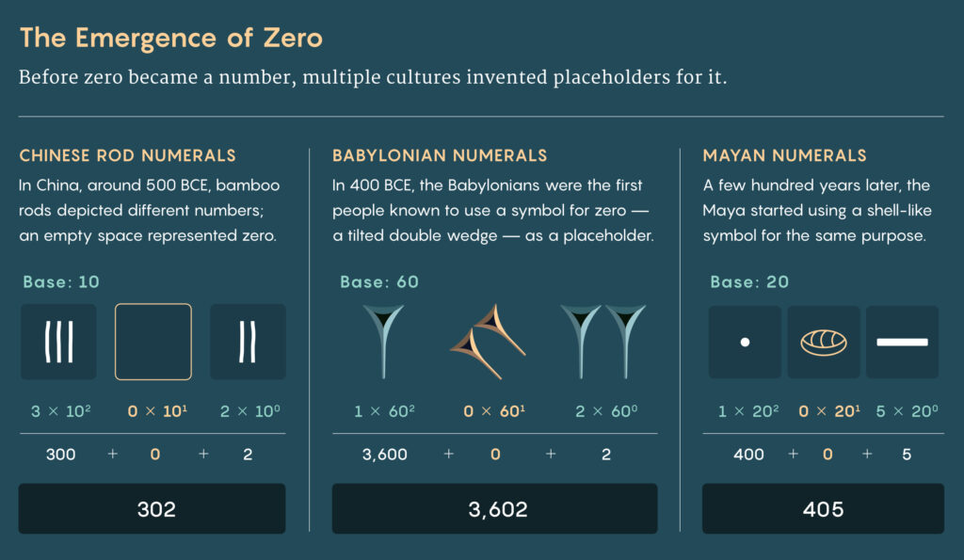Image resolution: width=964 pixels, height=560 pixels.
Task: Click the 405 result box
Action: coord(823,508)
